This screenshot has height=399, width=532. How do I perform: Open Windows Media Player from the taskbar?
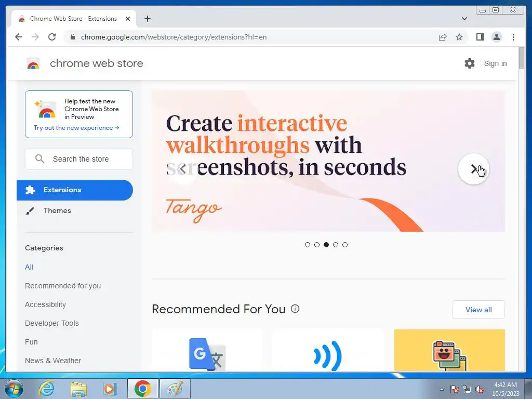point(110,389)
